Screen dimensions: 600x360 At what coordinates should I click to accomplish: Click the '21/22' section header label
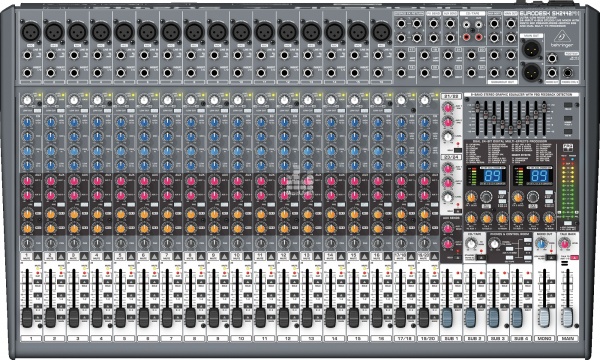(452, 96)
